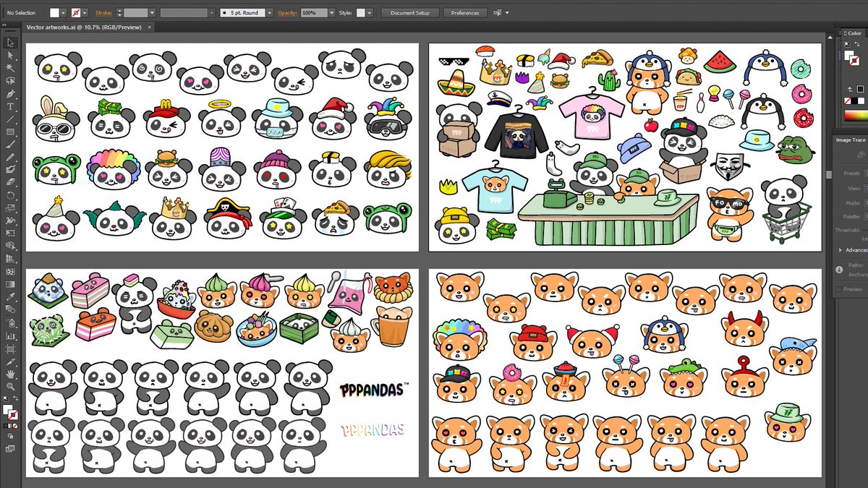Select the Lasso tool
Screen dimensions: 868x488
pos(10,80)
